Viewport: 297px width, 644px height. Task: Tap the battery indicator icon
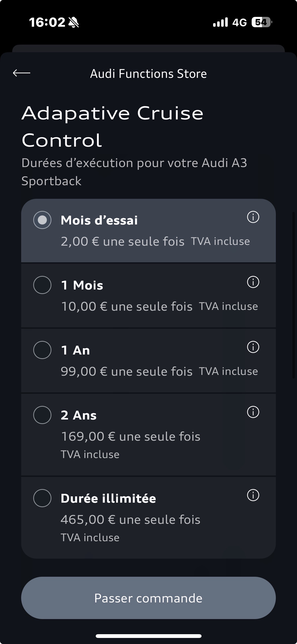pyautogui.click(x=261, y=22)
